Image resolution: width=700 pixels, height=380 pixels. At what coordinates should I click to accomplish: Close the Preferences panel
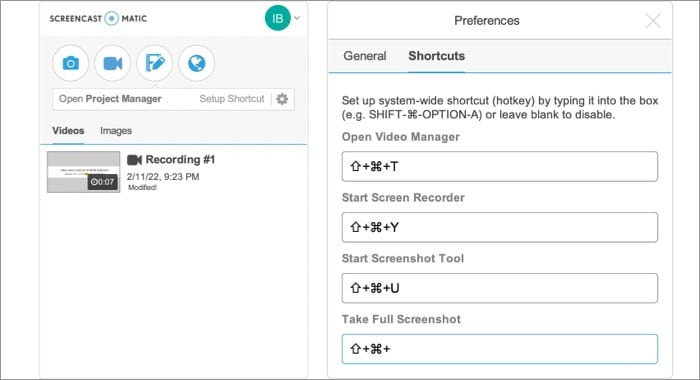point(653,21)
